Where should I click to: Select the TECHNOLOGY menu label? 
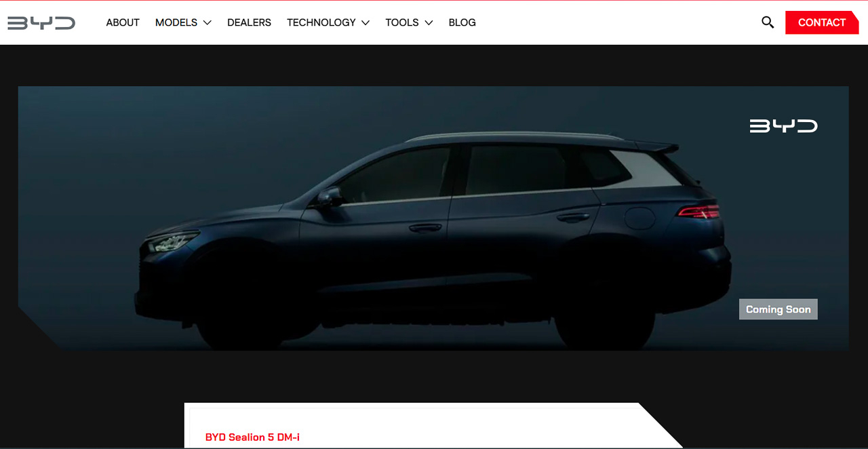(321, 22)
